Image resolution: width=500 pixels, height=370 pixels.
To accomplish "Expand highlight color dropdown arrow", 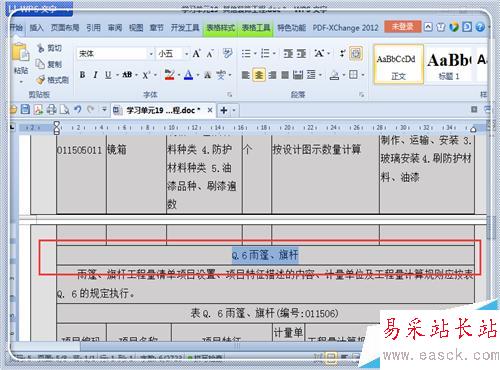I will pyautogui.click(x=179, y=75).
